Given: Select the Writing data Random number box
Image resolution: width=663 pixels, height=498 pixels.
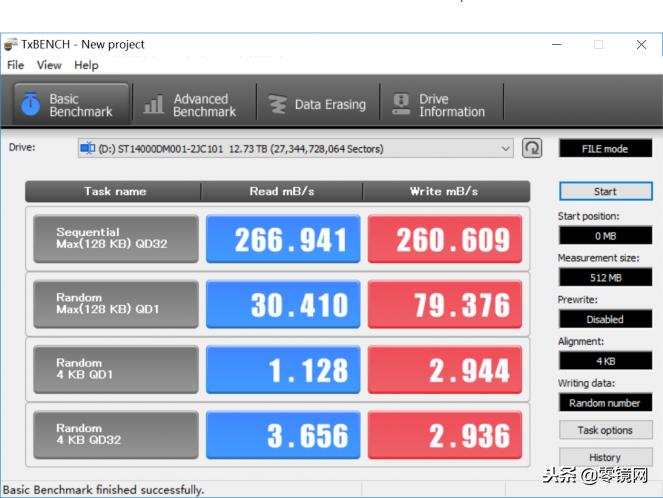Looking at the screenshot, I should 604,403.
